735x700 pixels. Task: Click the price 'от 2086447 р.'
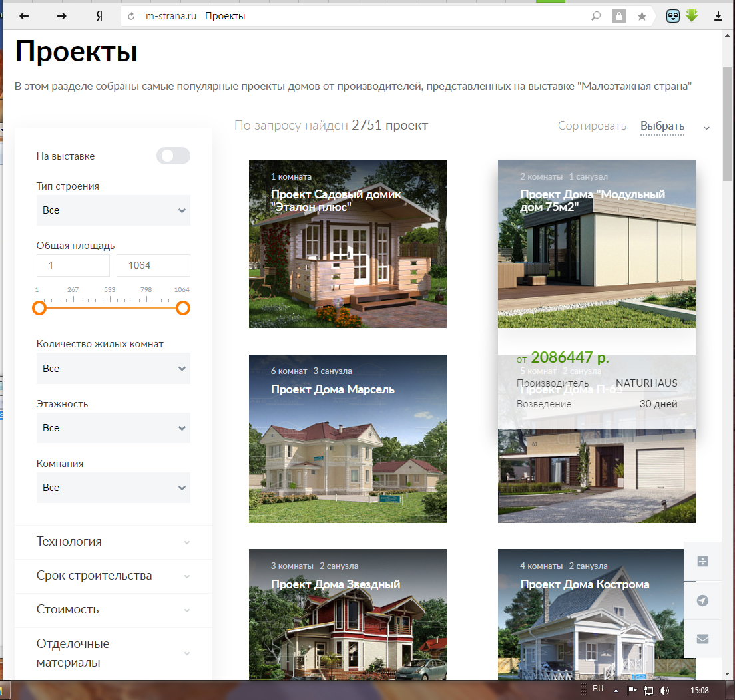click(563, 358)
